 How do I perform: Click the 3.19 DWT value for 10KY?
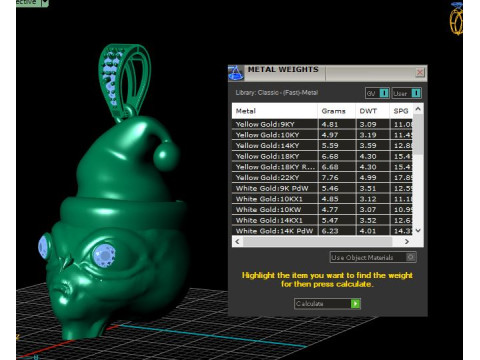tap(368, 135)
